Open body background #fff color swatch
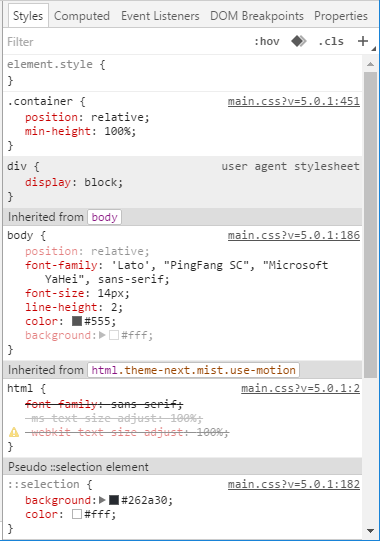380x541 pixels. [x=114, y=335]
